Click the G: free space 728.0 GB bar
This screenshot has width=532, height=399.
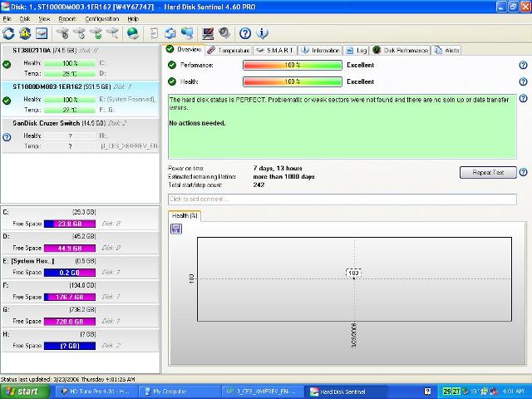pos(70,322)
